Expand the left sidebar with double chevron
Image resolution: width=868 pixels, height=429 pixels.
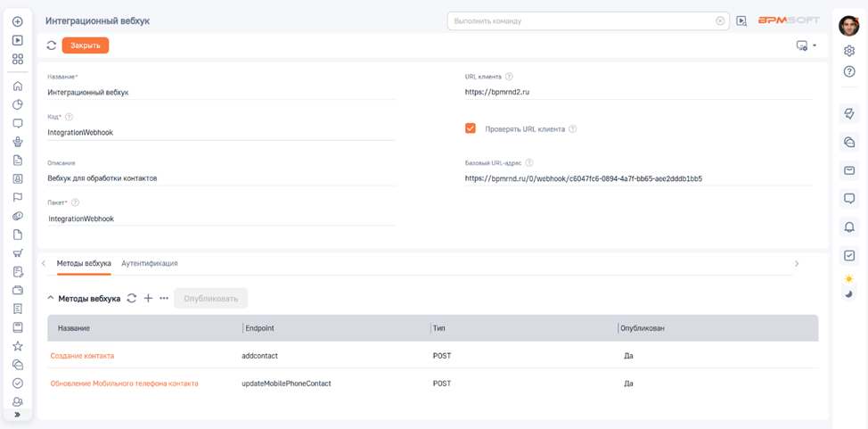tap(17, 415)
